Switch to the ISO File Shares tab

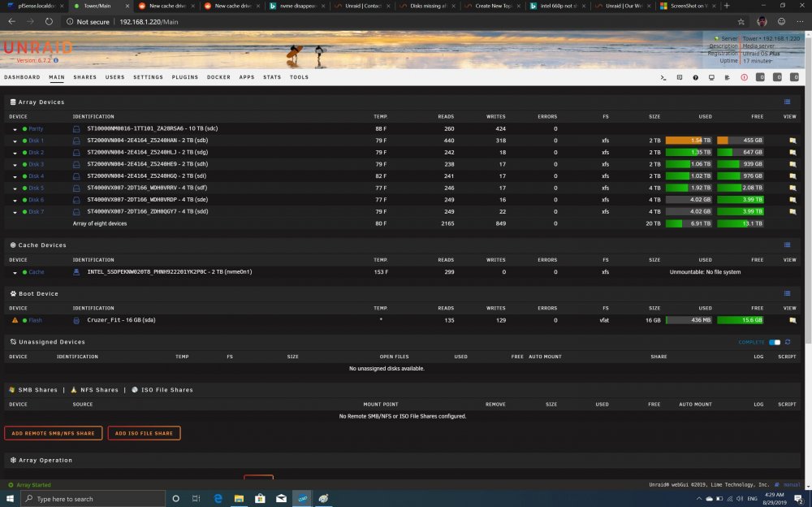(x=162, y=390)
